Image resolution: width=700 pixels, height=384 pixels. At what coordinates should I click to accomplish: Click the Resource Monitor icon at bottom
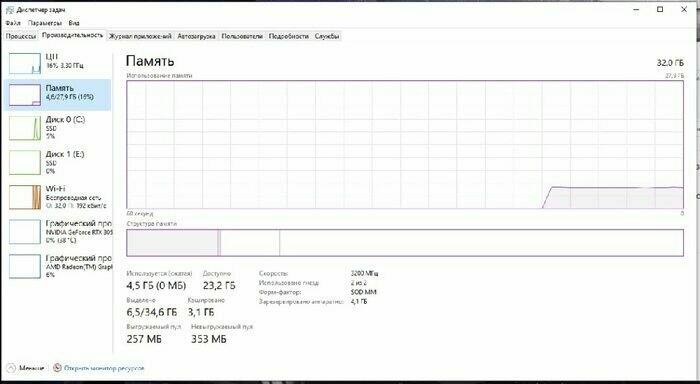(57, 368)
